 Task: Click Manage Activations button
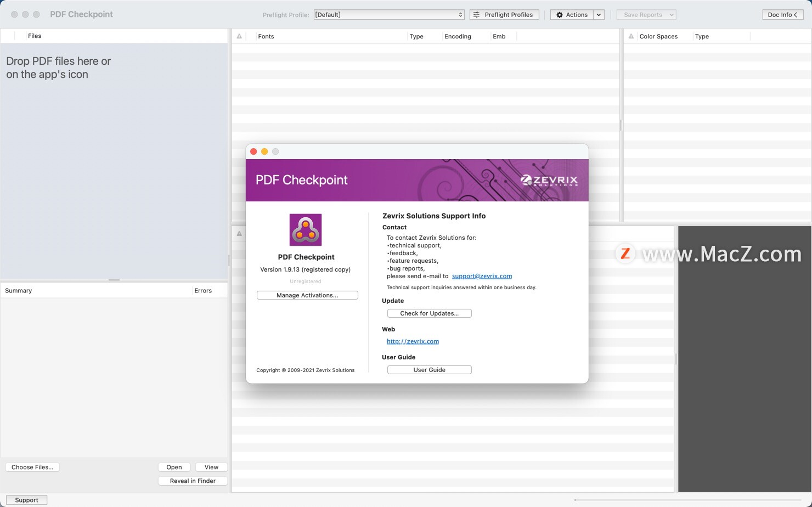click(x=307, y=295)
